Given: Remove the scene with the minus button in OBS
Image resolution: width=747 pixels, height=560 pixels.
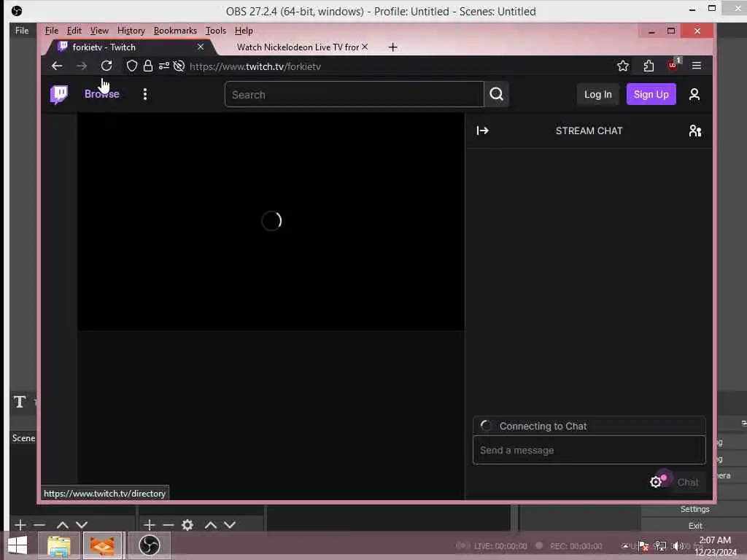Looking at the screenshot, I should (39, 525).
